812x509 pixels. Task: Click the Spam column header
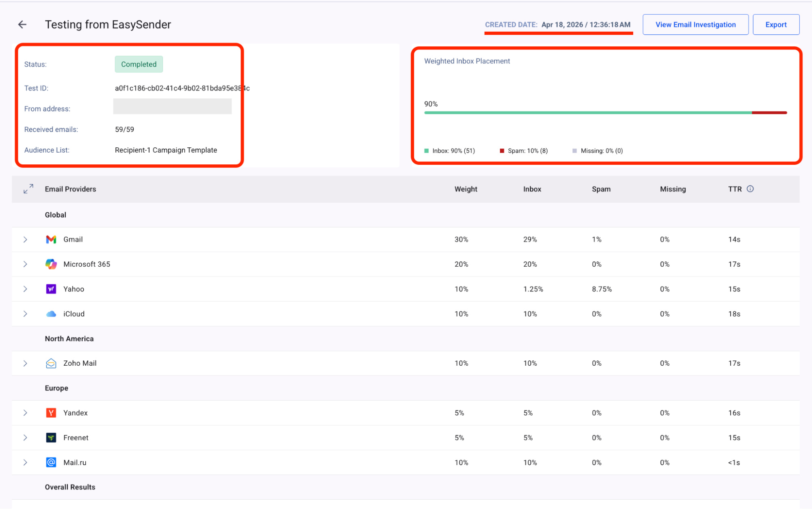(601, 189)
